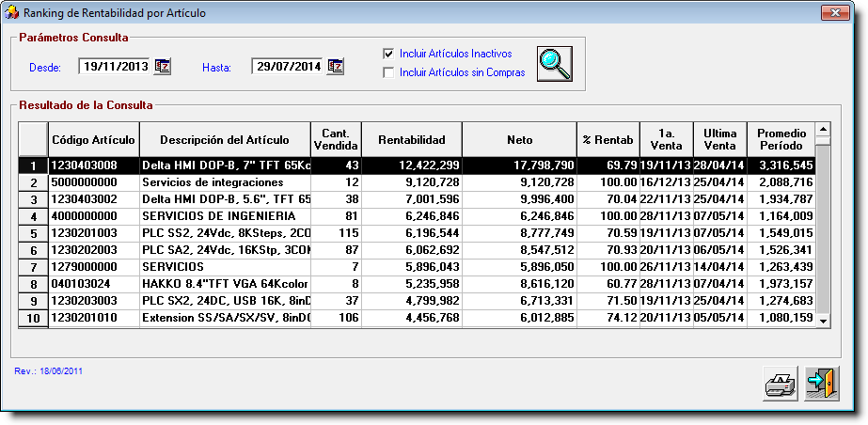868x425 pixels.
Task: Click the Descripción del Artículo column header
Action: (x=225, y=139)
